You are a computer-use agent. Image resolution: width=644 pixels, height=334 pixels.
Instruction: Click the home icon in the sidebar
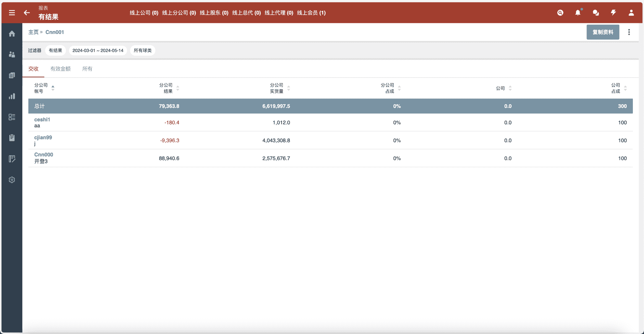12,34
